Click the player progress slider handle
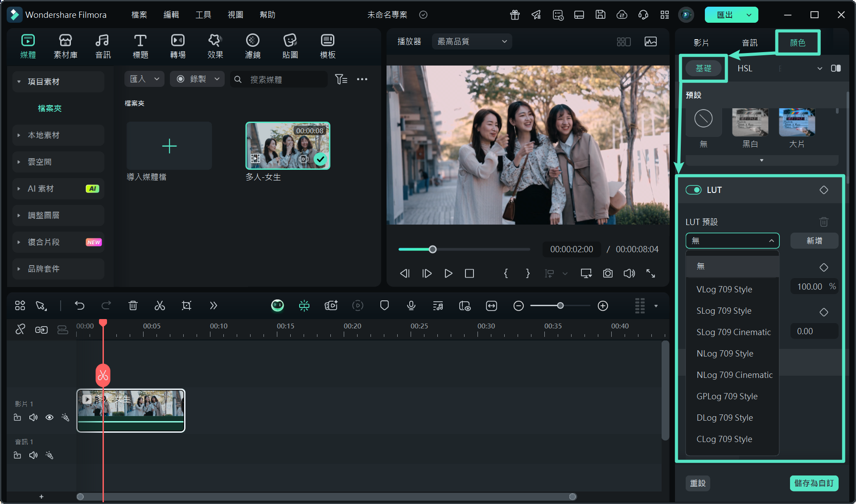The image size is (856, 504). [432, 249]
